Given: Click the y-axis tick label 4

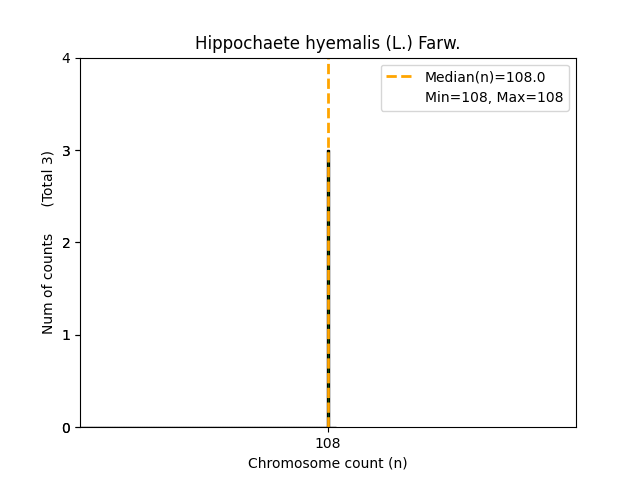Looking at the screenshot, I should pos(66,58).
